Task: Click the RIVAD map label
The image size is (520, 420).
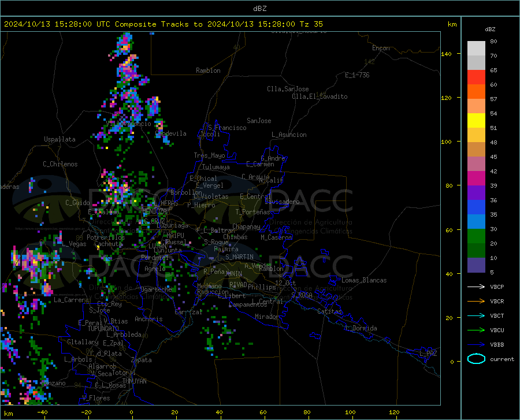Action: [238, 285]
